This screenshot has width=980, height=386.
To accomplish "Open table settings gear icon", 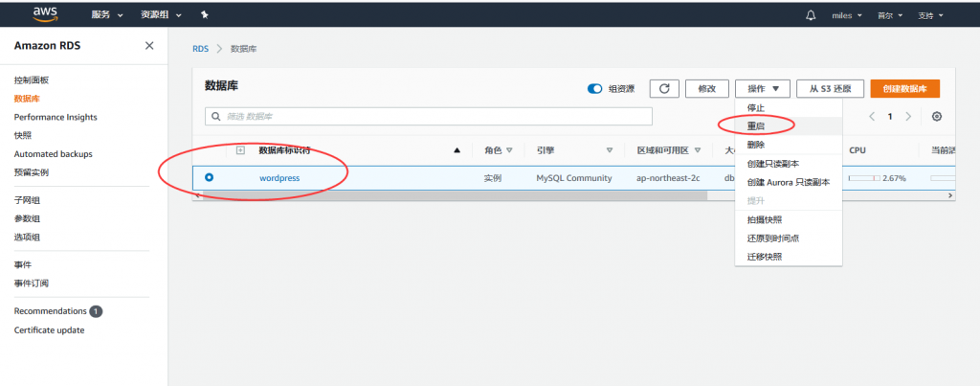I will pyautogui.click(x=936, y=116).
